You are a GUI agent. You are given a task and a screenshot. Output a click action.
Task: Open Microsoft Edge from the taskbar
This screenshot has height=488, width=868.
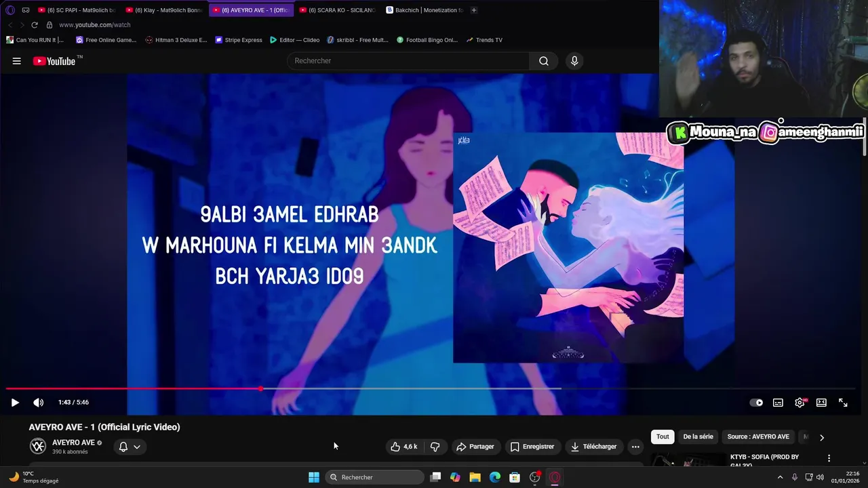(495, 477)
